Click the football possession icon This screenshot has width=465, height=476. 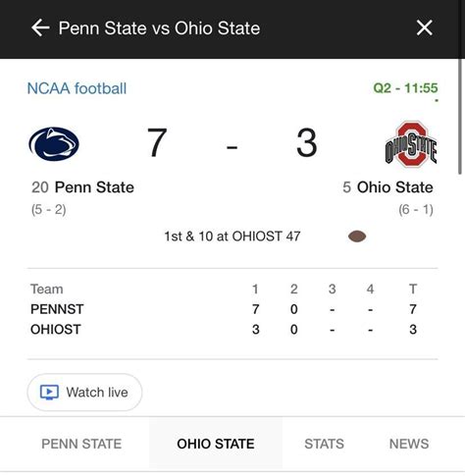pos(357,237)
